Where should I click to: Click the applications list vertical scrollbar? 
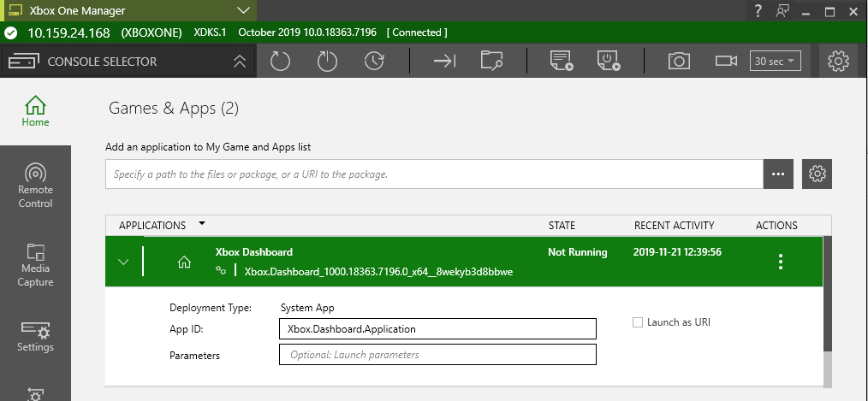[x=827, y=293]
